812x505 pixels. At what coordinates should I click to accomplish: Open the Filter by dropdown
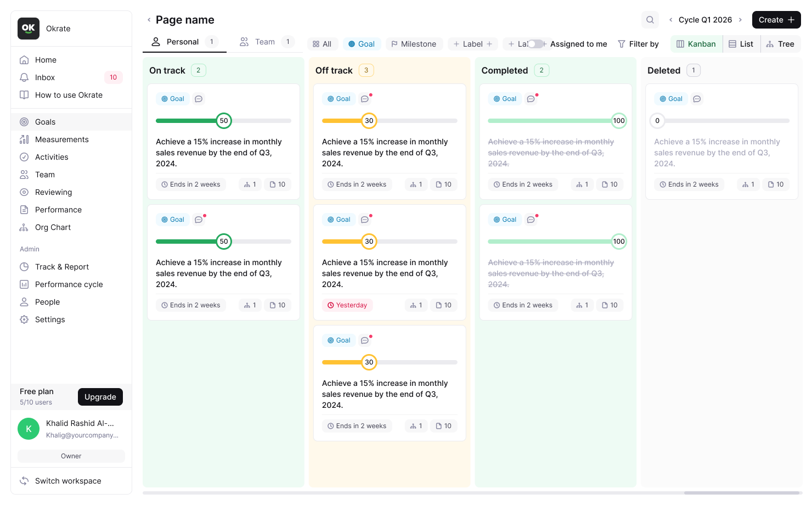point(638,44)
